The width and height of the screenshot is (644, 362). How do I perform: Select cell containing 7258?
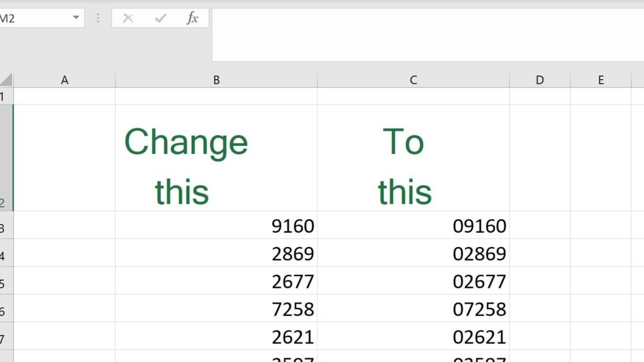click(216, 309)
